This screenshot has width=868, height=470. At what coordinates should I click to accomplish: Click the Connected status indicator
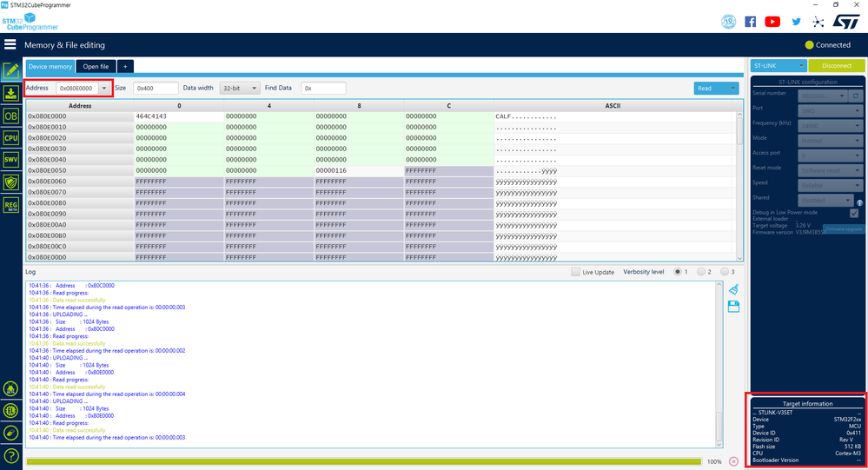[x=827, y=45]
